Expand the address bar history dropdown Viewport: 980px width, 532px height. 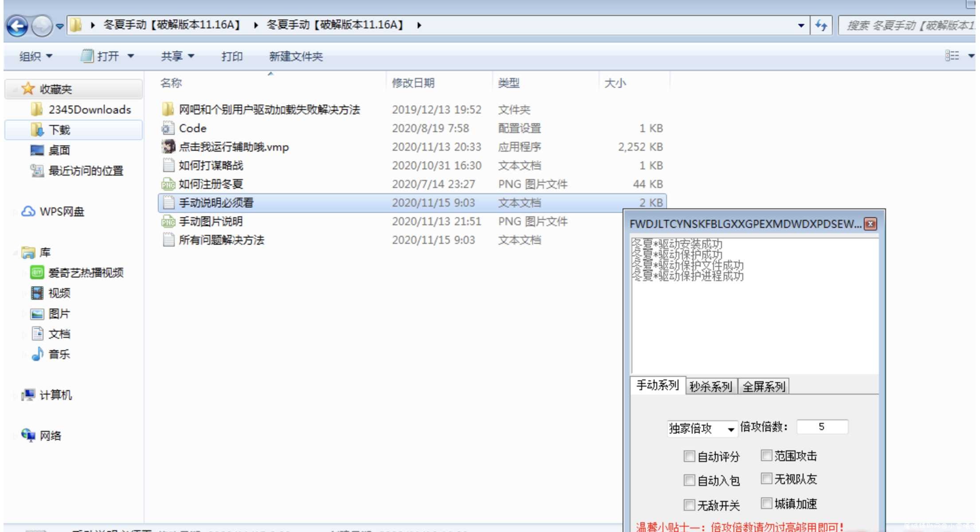(801, 25)
